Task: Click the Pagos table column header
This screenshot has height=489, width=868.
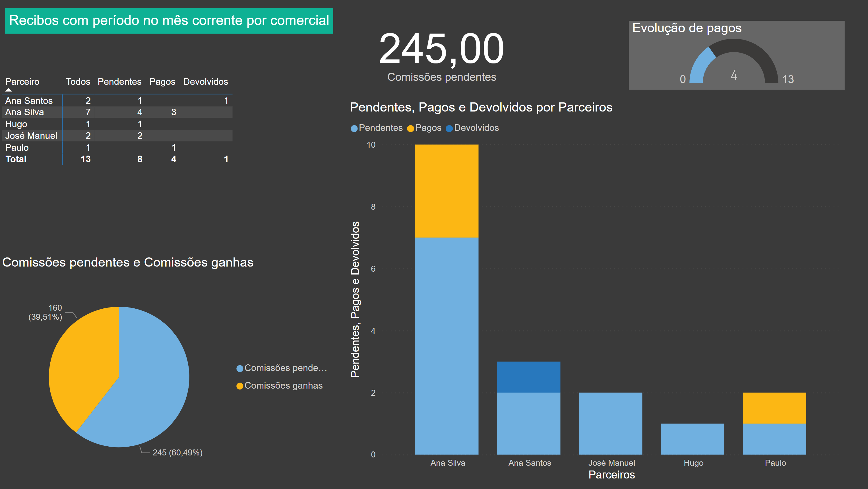Action: coord(162,82)
